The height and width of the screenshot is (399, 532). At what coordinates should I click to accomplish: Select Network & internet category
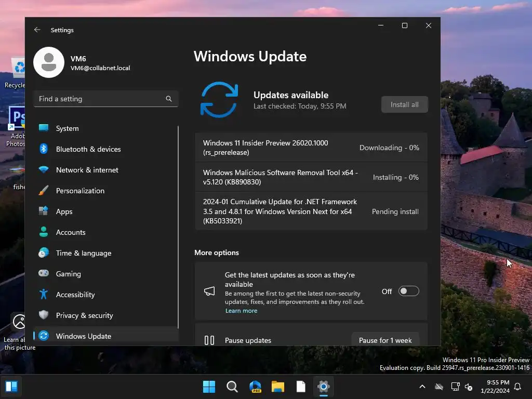(106, 170)
